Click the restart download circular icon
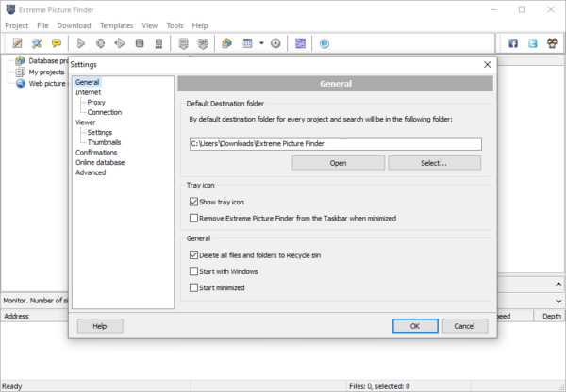 pyautogui.click(x=100, y=43)
